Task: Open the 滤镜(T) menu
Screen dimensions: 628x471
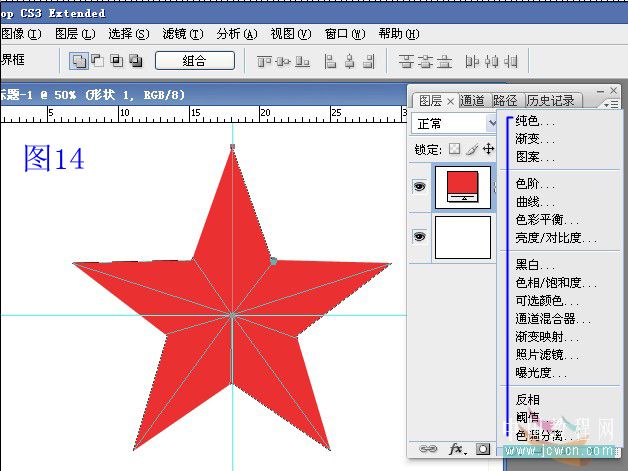Action: pos(183,34)
